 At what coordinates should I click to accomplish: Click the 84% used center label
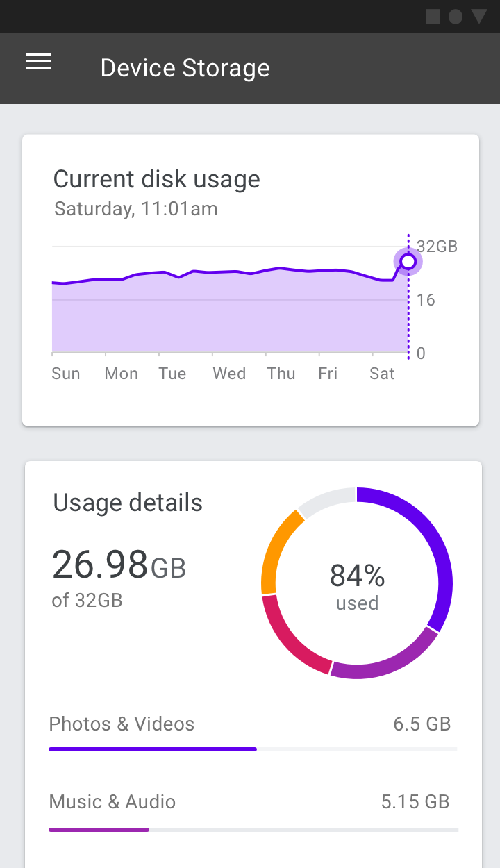coord(357,587)
